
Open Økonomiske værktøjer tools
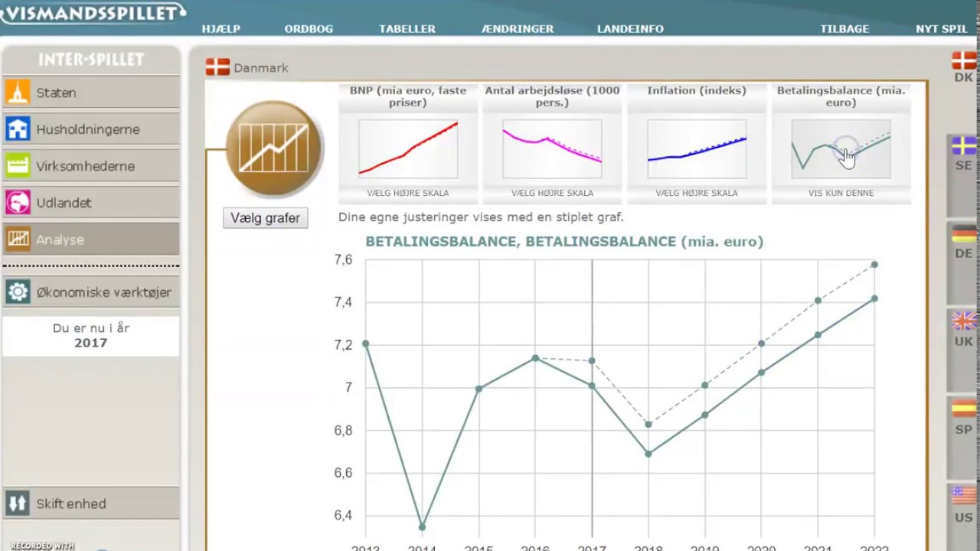(91, 292)
